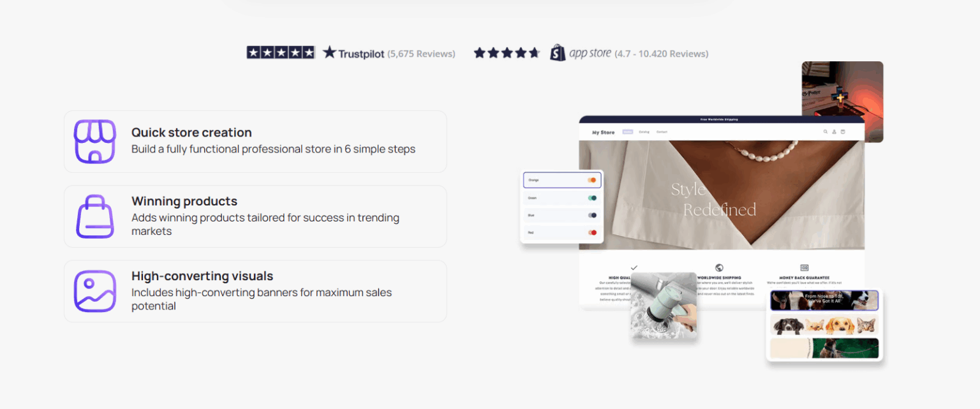Viewport: 980px width, 409px height.
Task: Click the Shopify app store badge icon
Action: pos(556,53)
